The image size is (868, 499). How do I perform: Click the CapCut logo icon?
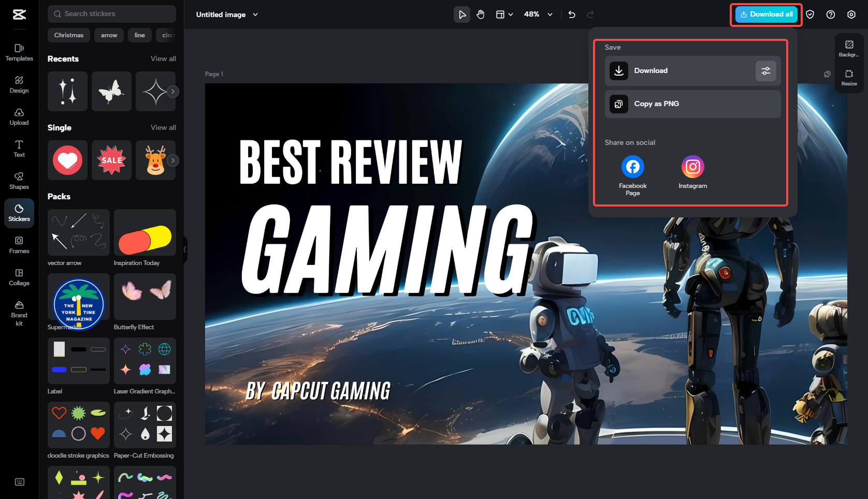click(19, 14)
